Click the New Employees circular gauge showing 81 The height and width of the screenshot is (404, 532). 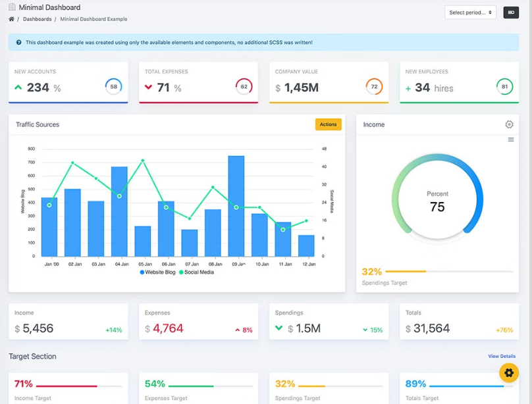[504, 87]
